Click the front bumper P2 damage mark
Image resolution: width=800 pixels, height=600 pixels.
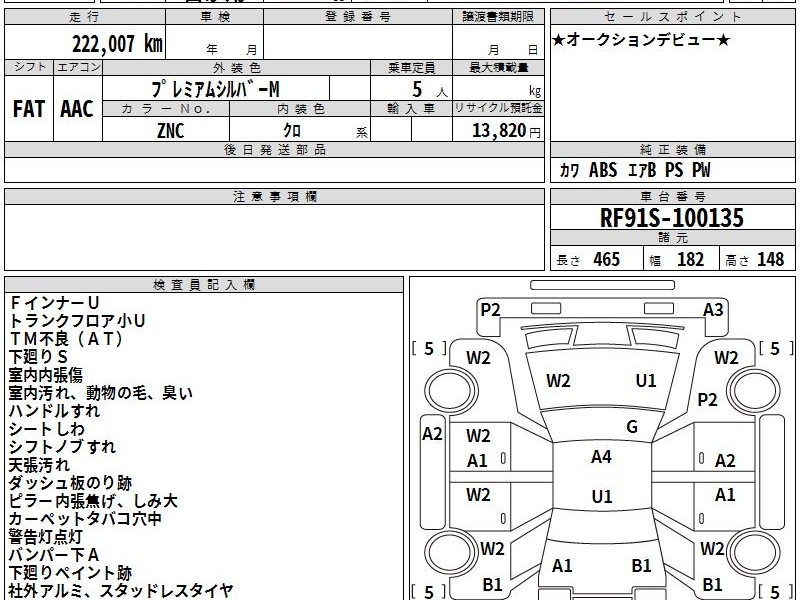coord(490,309)
